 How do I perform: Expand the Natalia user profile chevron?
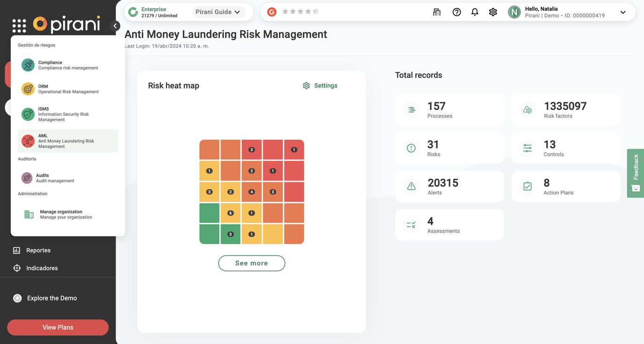tap(623, 13)
